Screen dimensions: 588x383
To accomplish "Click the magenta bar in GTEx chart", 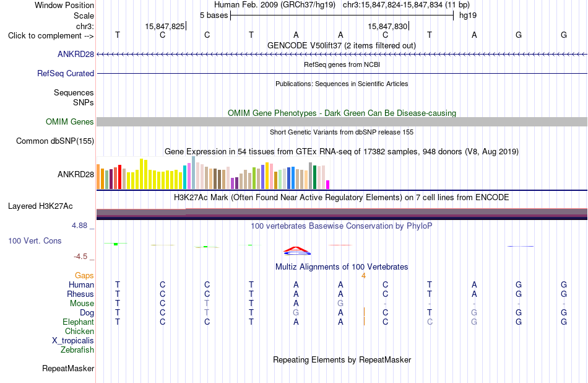I will tap(327, 185).
